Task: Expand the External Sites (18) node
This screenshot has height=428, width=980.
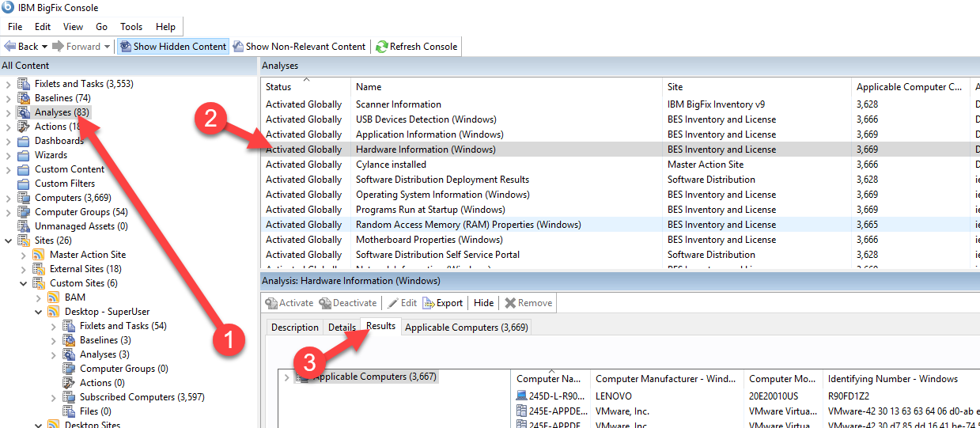Action: [x=23, y=269]
